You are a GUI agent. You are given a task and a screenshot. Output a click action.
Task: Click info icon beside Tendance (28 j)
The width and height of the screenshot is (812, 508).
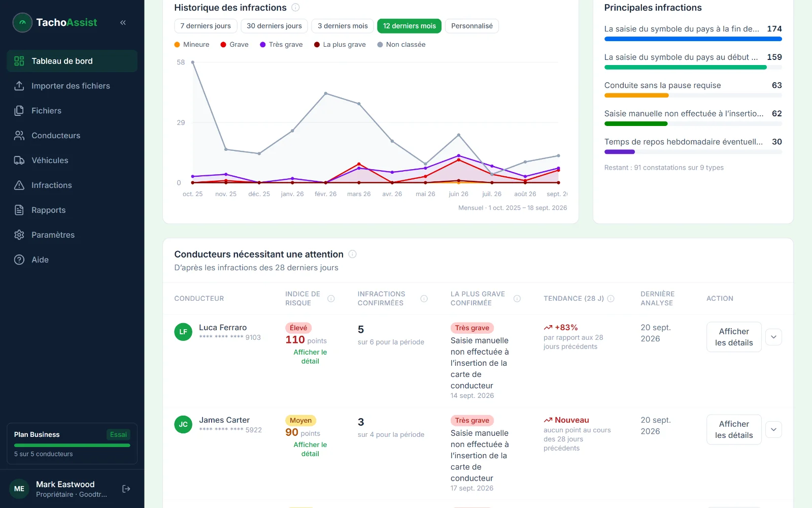(x=611, y=299)
